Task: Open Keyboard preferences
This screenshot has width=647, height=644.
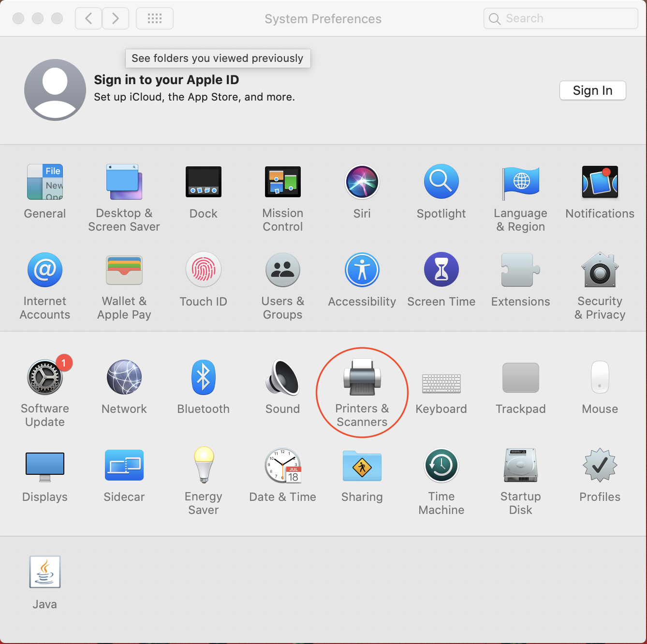Action: 441,383
